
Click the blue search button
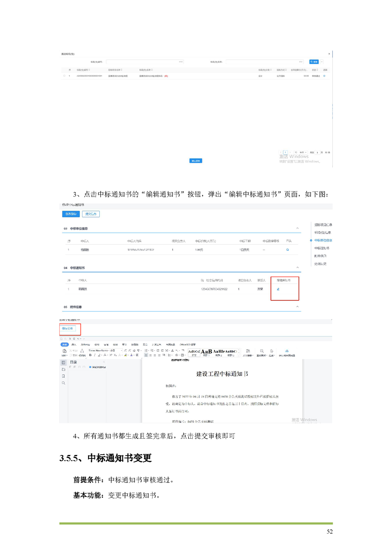pyautogui.click(x=314, y=62)
